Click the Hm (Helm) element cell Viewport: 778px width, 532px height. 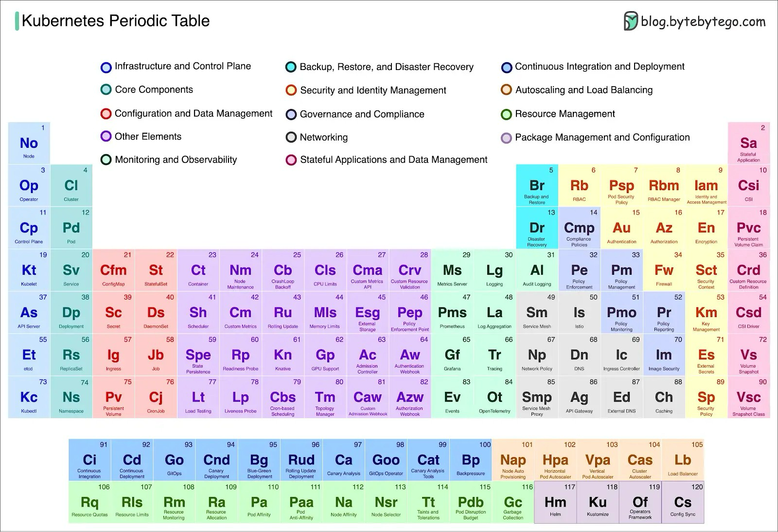(x=555, y=502)
